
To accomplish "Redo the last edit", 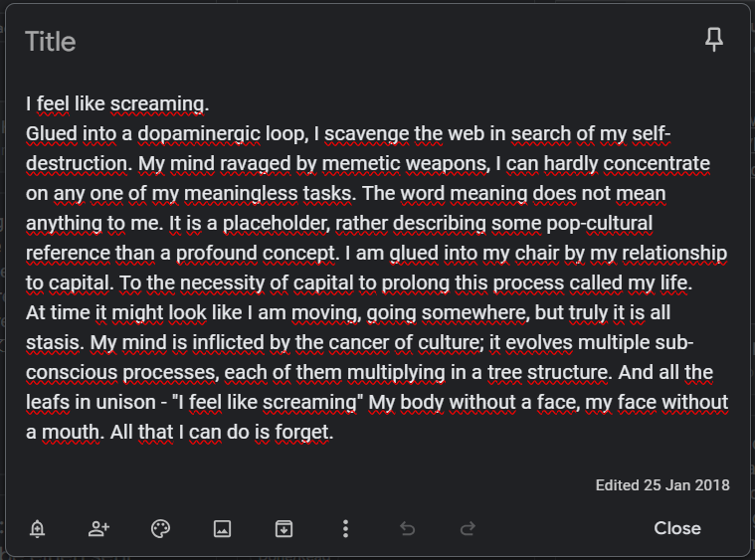I will click(x=469, y=529).
